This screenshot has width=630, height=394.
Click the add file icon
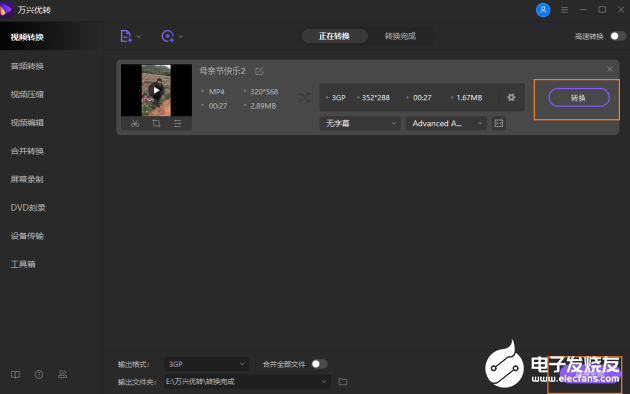click(x=126, y=36)
